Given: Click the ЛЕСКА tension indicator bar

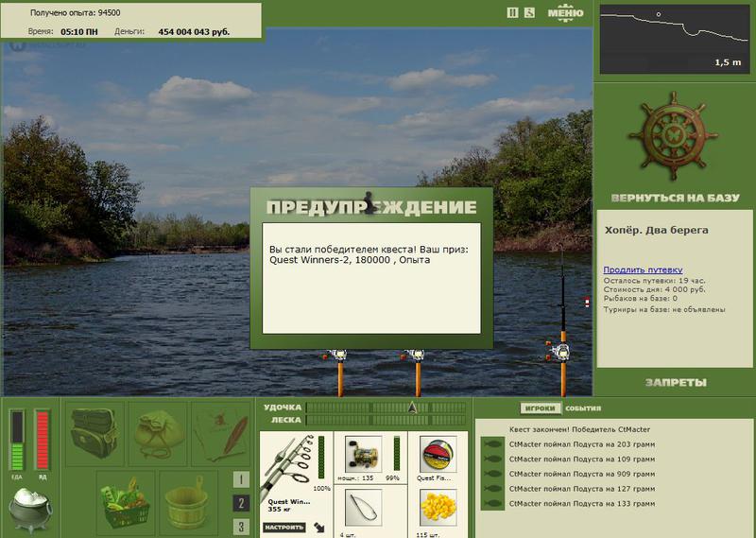Looking at the screenshot, I should click(x=387, y=420).
